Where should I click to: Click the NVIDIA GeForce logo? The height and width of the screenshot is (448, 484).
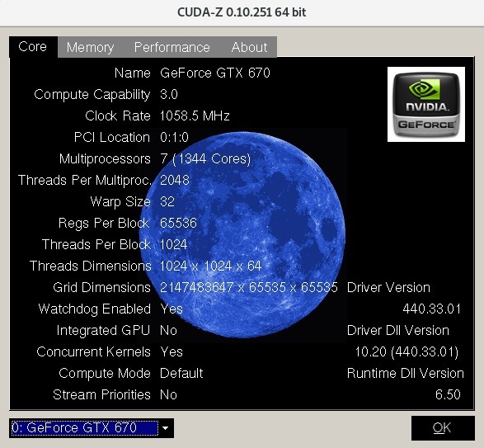point(426,105)
